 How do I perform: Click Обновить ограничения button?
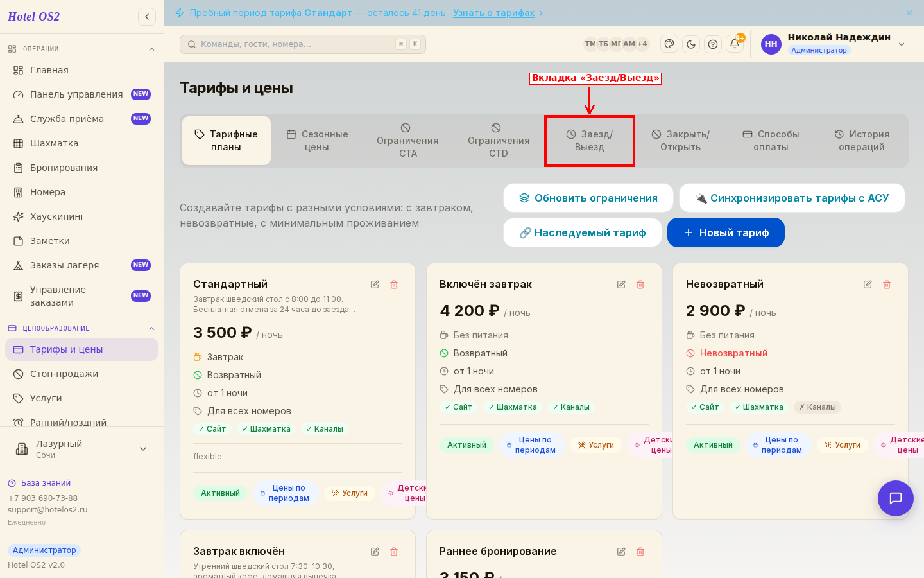point(588,198)
